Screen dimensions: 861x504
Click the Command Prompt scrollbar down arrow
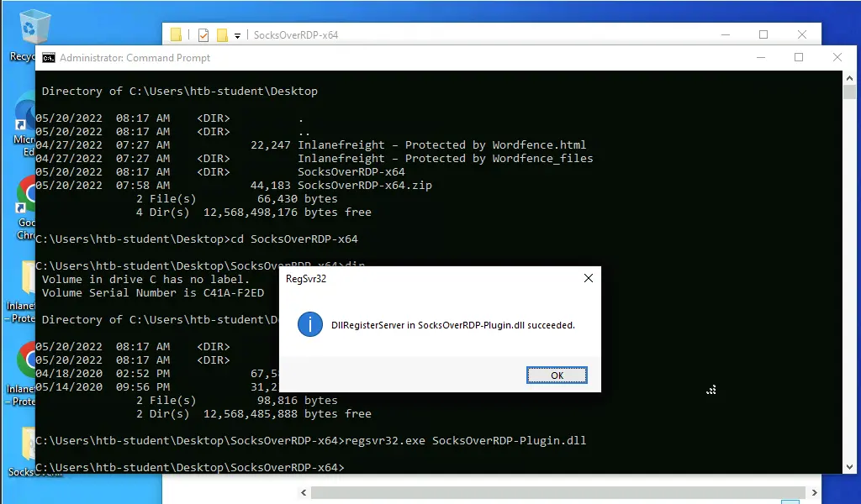point(849,466)
